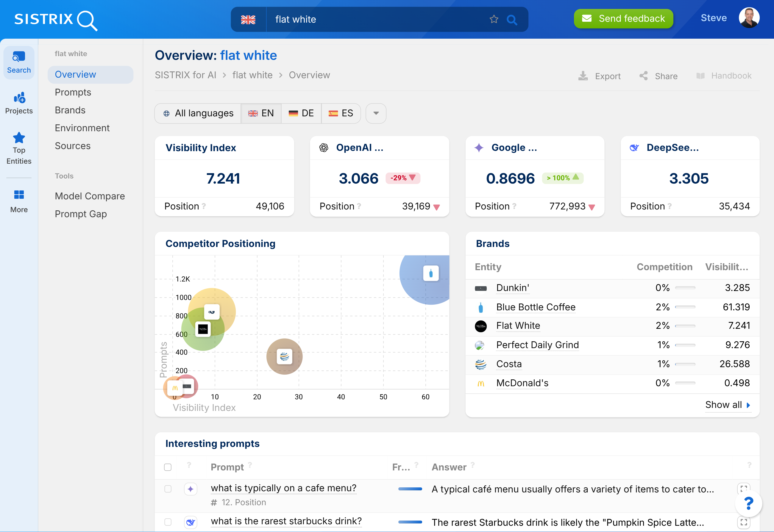Click the OpenAI logo icon on its card

tap(324, 147)
